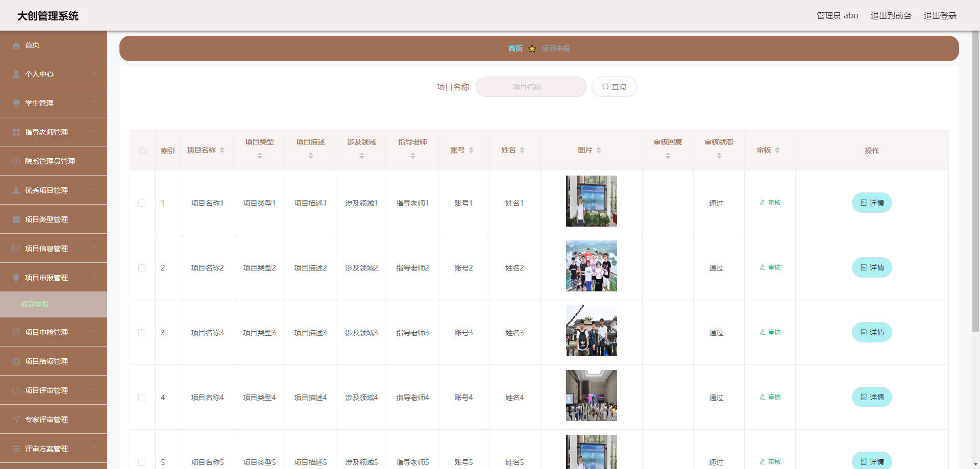Image resolution: width=980 pixels, height=469 pixels.
Task: Click the person icon next to 个人中心
Action: click(16, 75)
